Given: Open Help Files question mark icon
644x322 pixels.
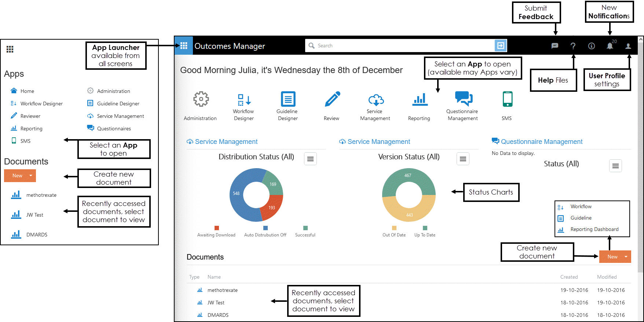Looking at the screenshot, I should coord(573,46).
